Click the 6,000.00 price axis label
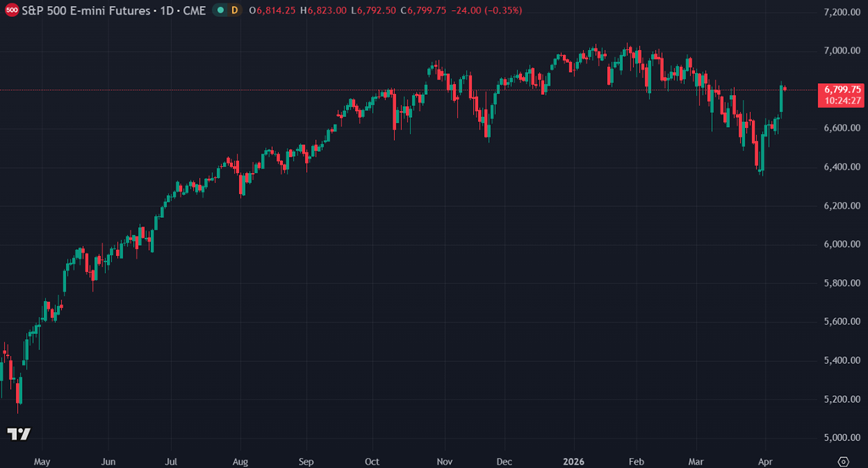This screenshot has height=468, width=868. pyautogui.click(x=842, y=244)
